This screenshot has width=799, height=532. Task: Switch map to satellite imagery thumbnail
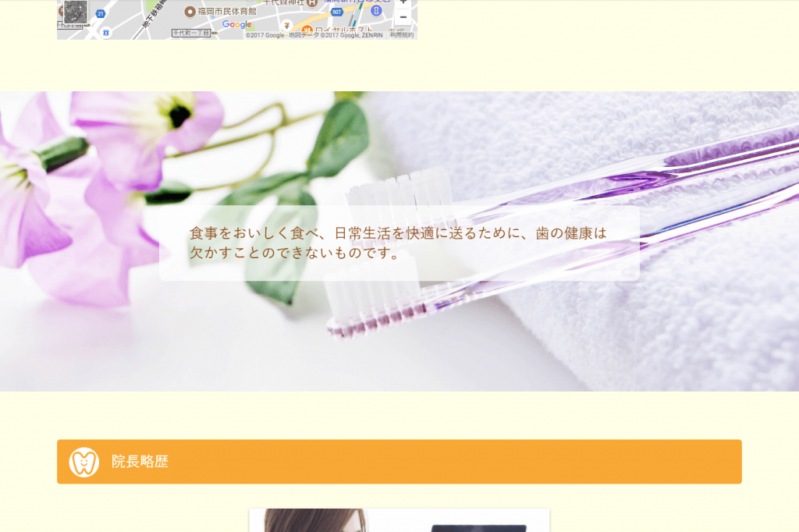76,12
